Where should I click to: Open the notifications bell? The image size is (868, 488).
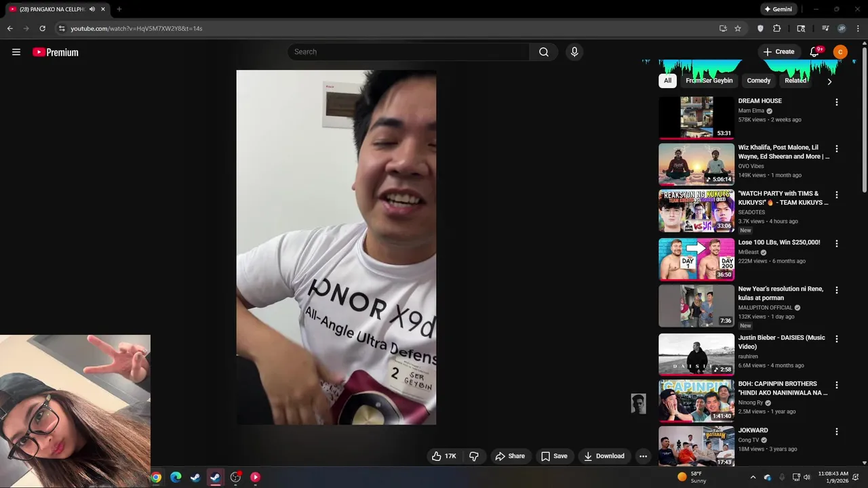(x=814, y=52)
